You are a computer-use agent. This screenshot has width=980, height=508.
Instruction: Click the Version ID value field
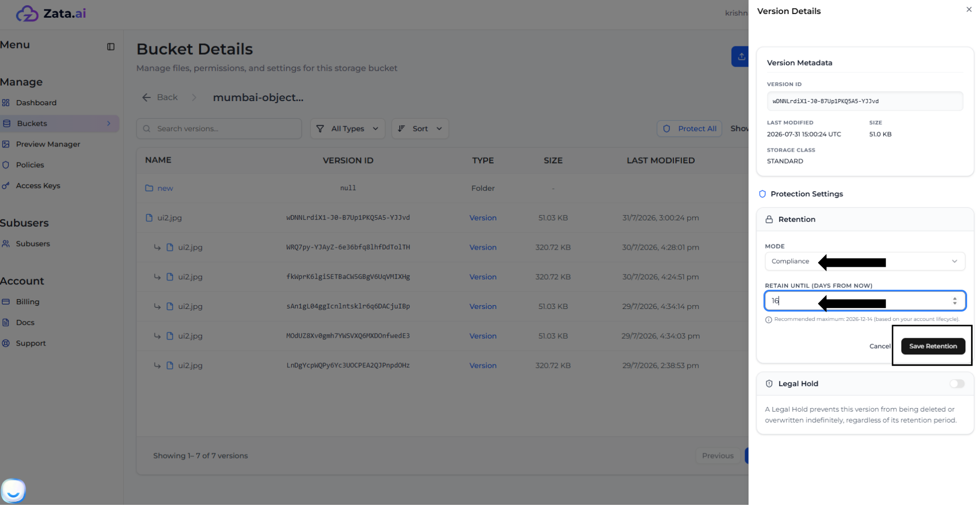point(864,101)
